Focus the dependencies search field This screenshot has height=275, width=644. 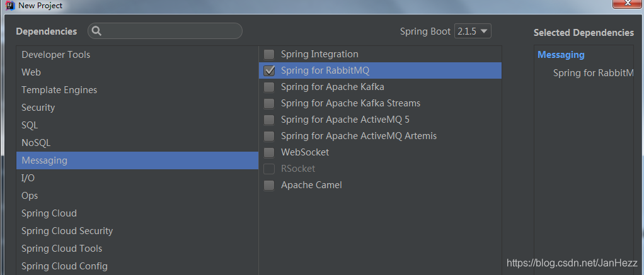(x=164, y=31)
